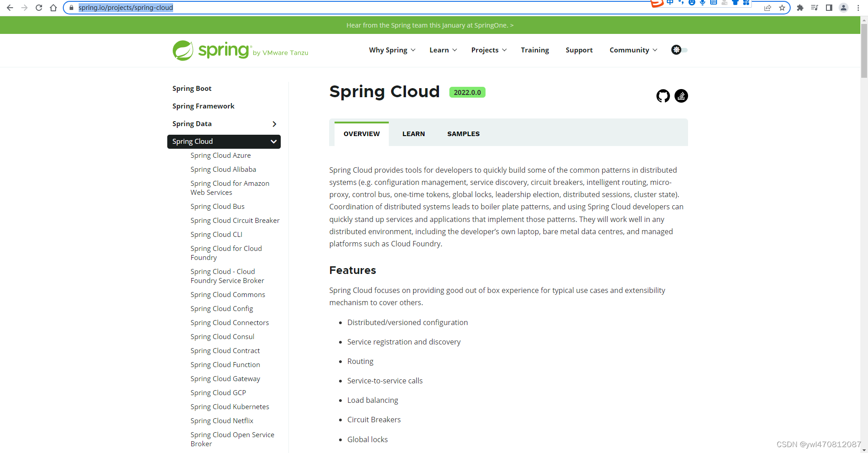Switch to the SAMPLES tab
Image resolution: width=868 pixels, height=453 pixels.
(x=463, y=134)
